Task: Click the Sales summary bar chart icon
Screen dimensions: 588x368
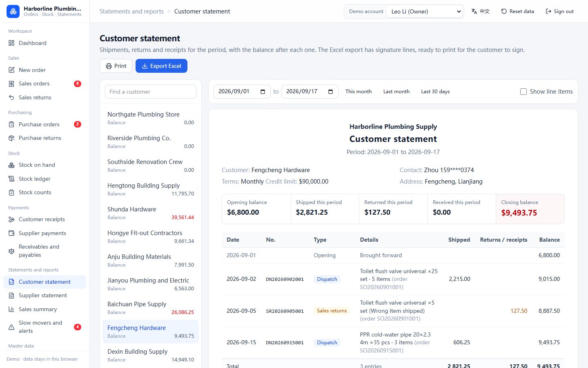Action: click(x=11, y=309)
